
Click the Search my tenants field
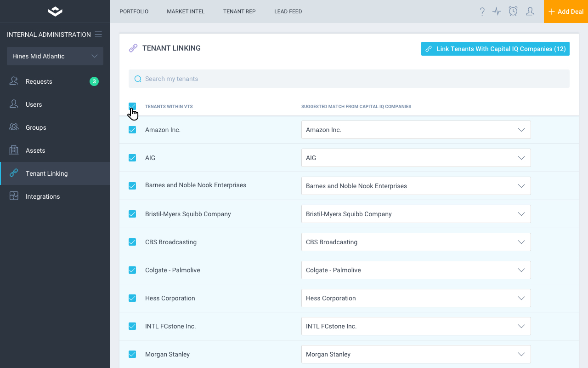(x=349, y=79)
